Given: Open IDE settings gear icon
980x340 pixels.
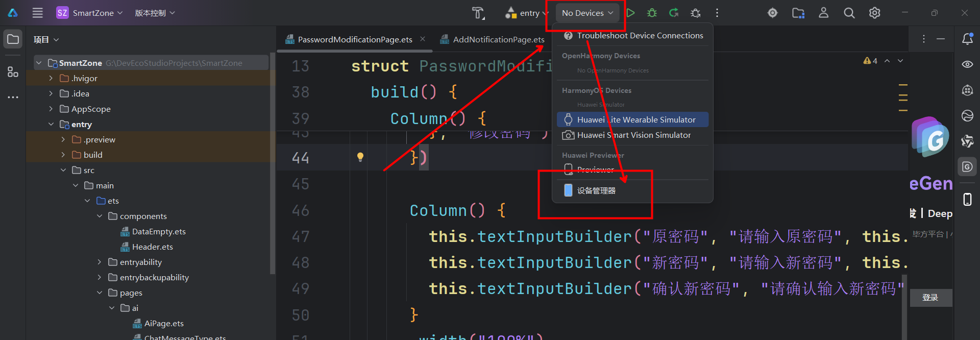Looking at the screenshot, I should click(x=874, y=13).
